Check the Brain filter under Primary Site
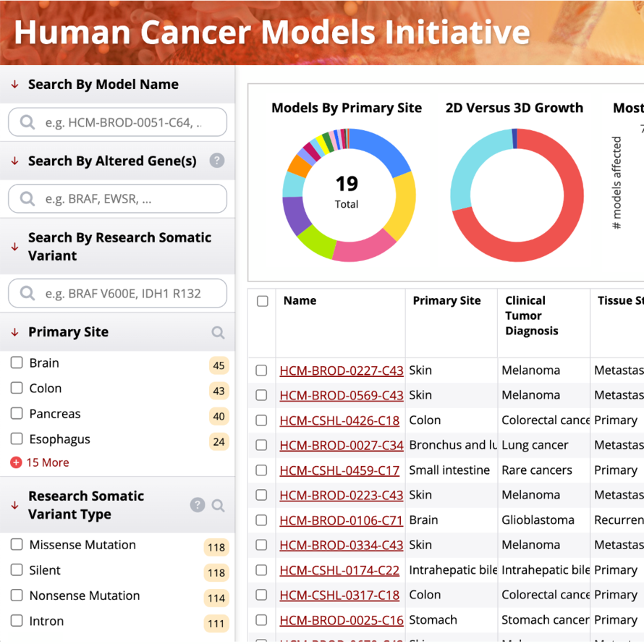Viewport: 644px width, 644px height. click(16, 363)
